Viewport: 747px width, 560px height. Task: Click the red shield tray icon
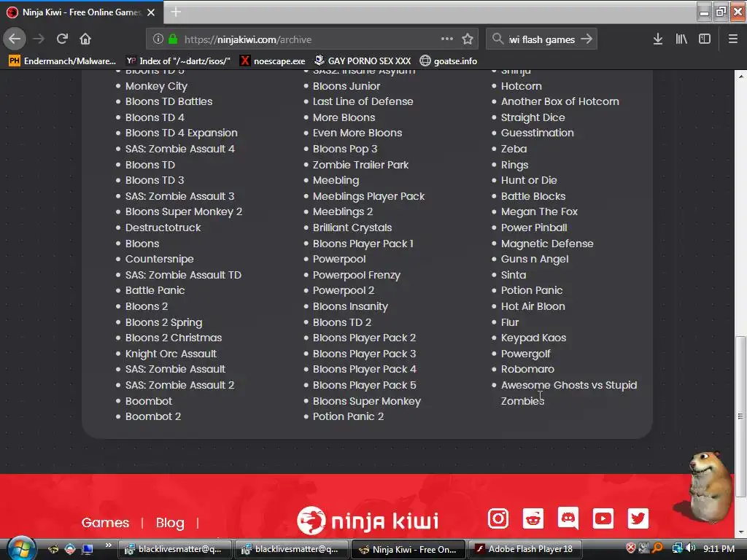pos(631,548)
